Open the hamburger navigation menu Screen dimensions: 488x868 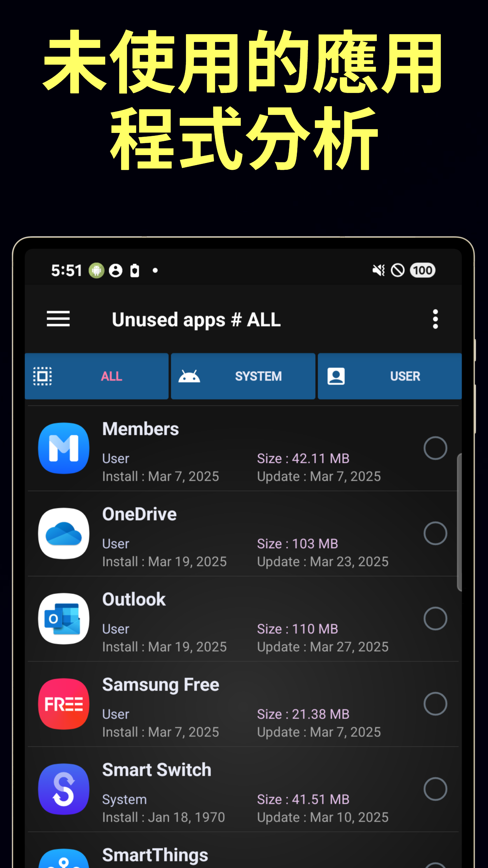[x=58, y=319]
